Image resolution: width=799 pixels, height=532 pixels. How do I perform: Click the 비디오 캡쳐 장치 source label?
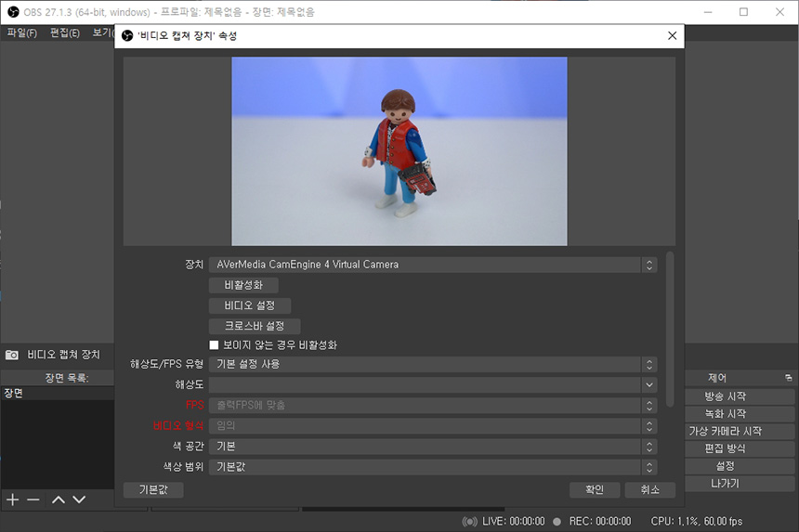[64, 355]
